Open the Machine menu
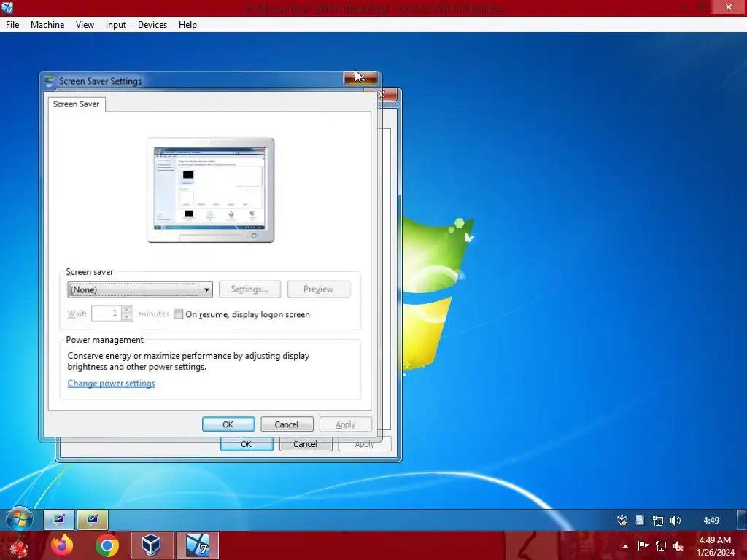747x560 pixels. 47,25
